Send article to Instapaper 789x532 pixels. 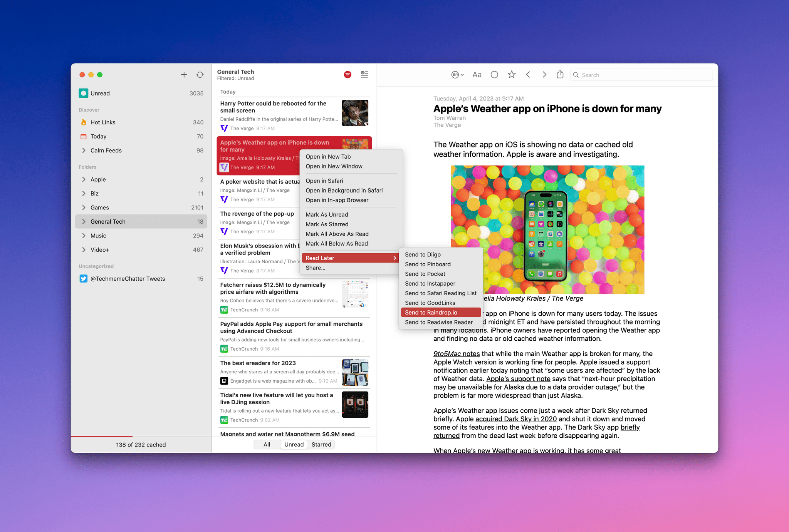[x=441, y=284]
